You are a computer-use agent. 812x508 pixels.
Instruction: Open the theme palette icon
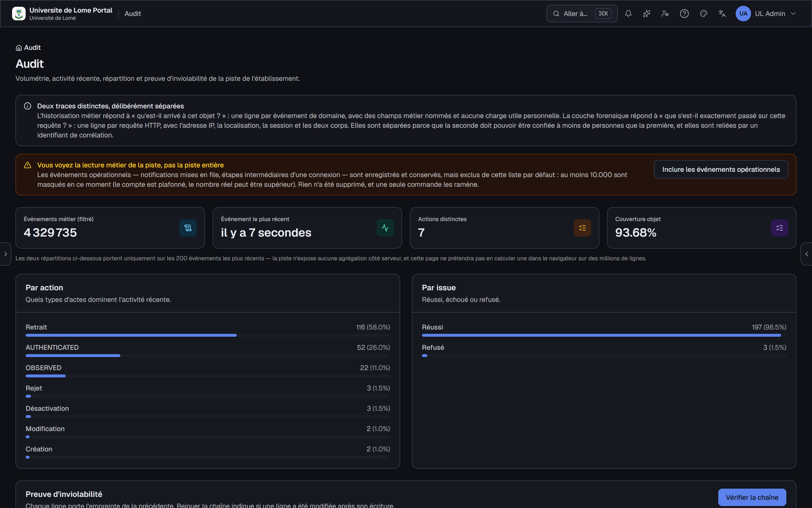click(x=704, y=14)
